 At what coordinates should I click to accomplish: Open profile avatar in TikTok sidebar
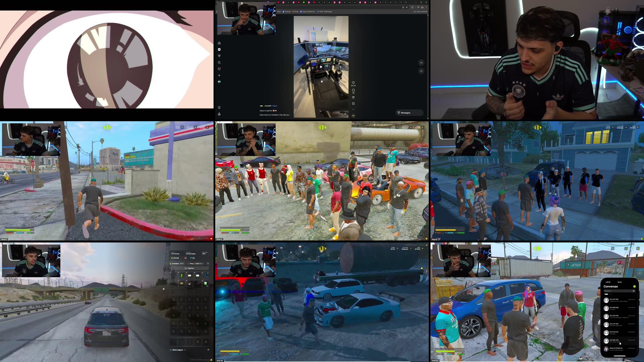tap(219, 82)
